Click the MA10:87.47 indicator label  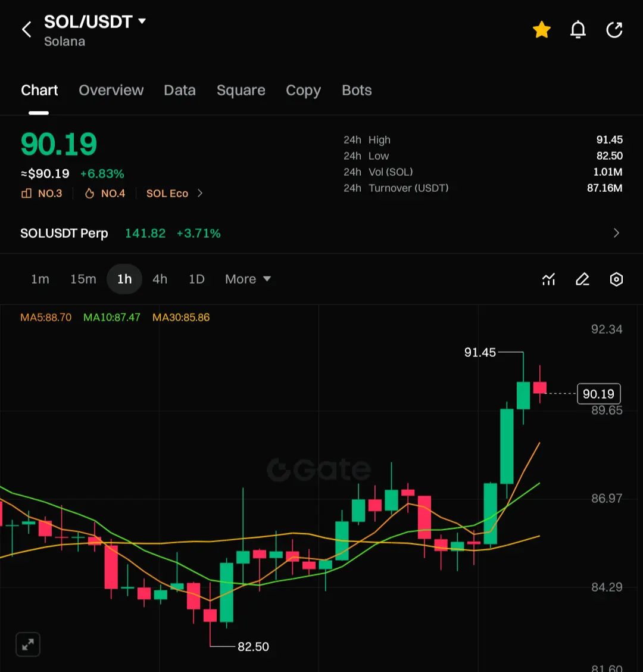coord(111,317)
